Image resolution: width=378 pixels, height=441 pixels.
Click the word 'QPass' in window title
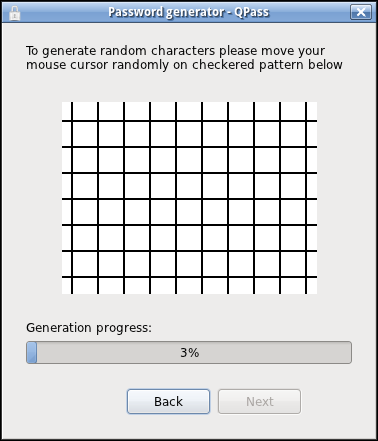pos(252,12)
